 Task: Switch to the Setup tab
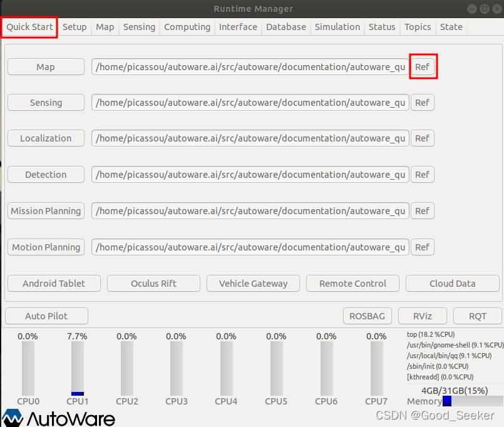75,27
